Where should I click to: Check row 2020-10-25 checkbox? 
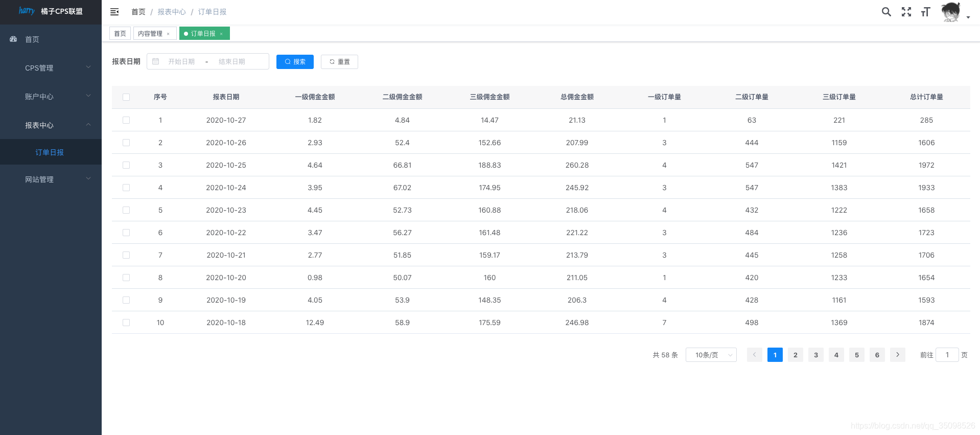pos(126,165)
